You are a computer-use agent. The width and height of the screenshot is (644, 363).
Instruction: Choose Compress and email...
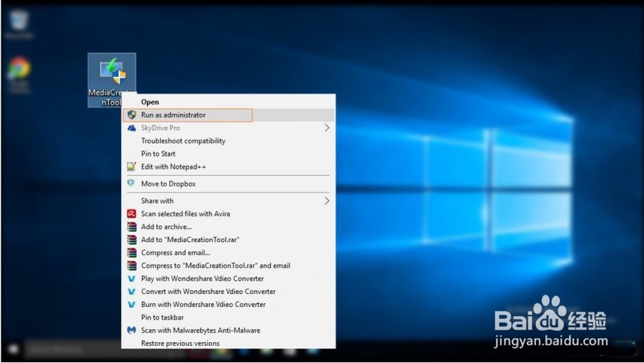click(x=228, y=253)
